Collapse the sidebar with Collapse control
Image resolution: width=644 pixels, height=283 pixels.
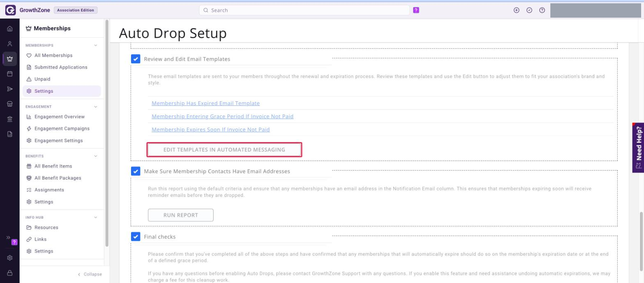click(90, 274)
